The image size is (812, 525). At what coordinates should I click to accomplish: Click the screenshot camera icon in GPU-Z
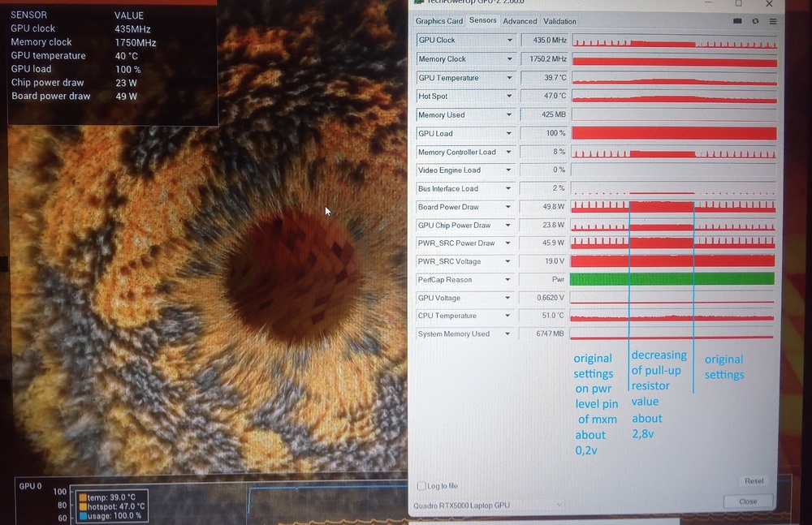click(737, 21)
